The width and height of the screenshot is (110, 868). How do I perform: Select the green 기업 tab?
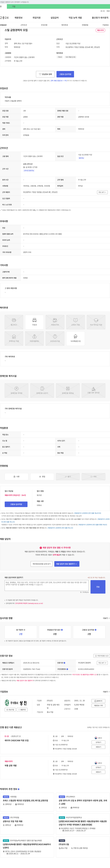pos(14,6)
